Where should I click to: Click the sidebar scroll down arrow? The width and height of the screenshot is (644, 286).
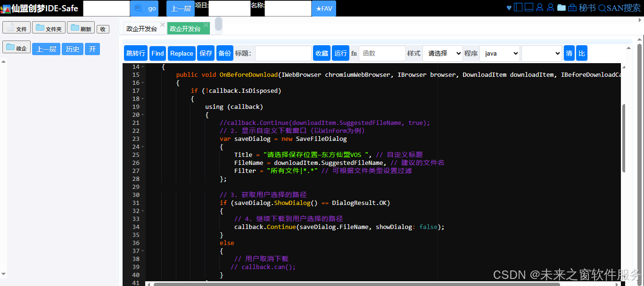[4, 274]
